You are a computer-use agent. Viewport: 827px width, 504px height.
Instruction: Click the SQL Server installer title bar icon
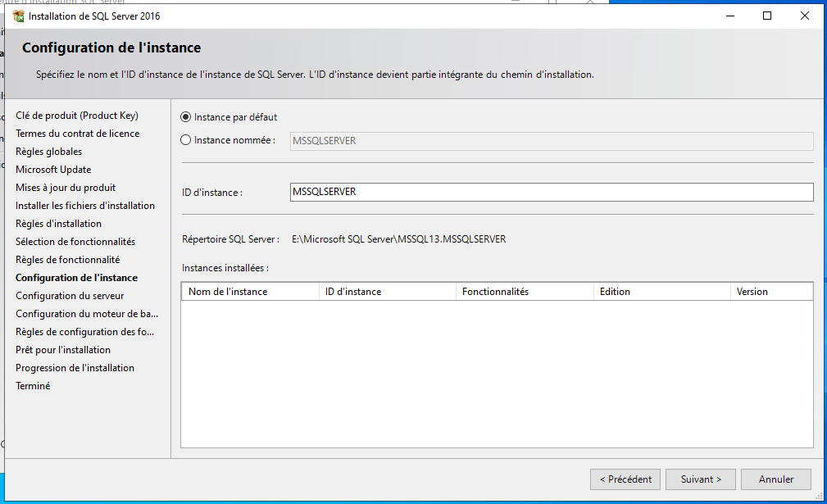coord(19,16)
